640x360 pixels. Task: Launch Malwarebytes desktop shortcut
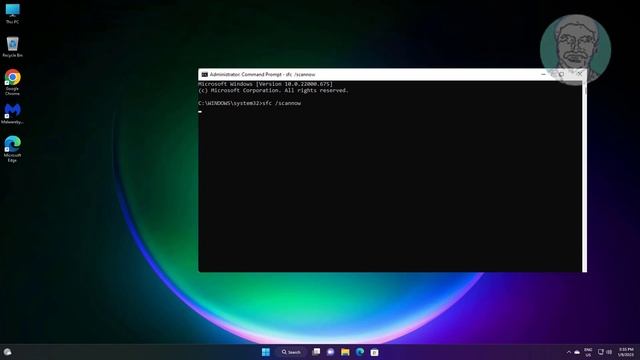click(x=12, y=114)
